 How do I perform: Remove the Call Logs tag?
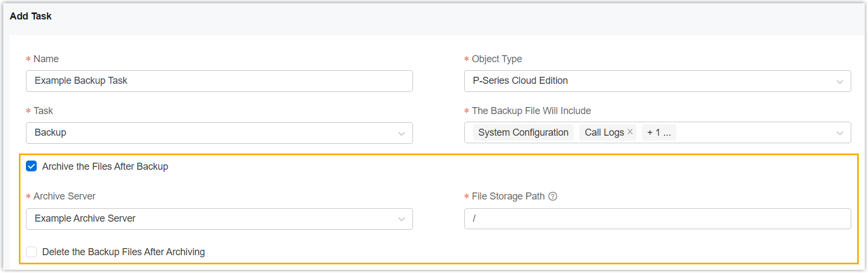click(x=630, y=132)
